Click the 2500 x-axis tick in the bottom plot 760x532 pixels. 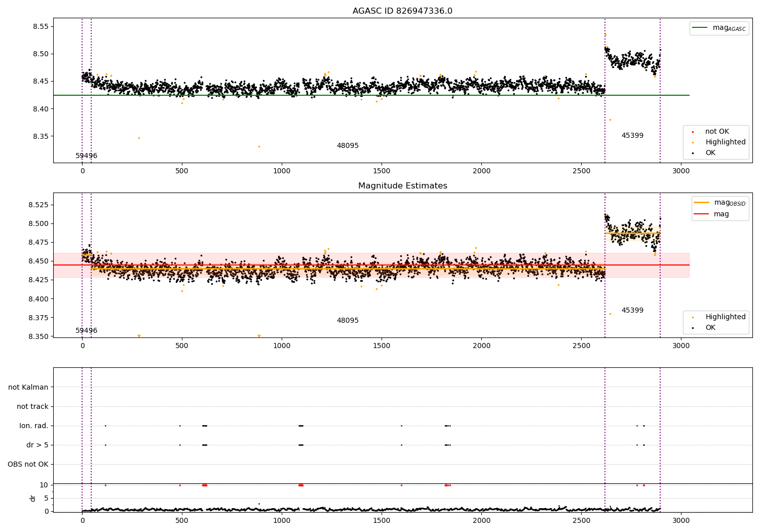coord(581,520)
